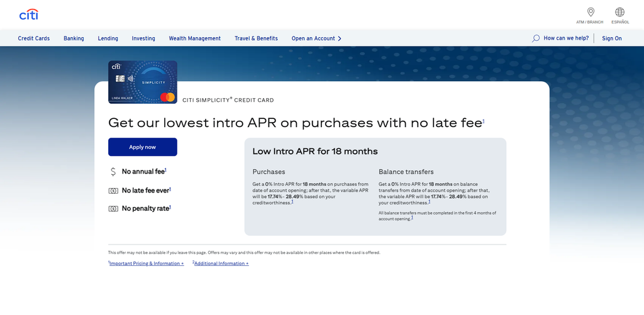Click the Sign On link
644x315 pixels.
611,38
